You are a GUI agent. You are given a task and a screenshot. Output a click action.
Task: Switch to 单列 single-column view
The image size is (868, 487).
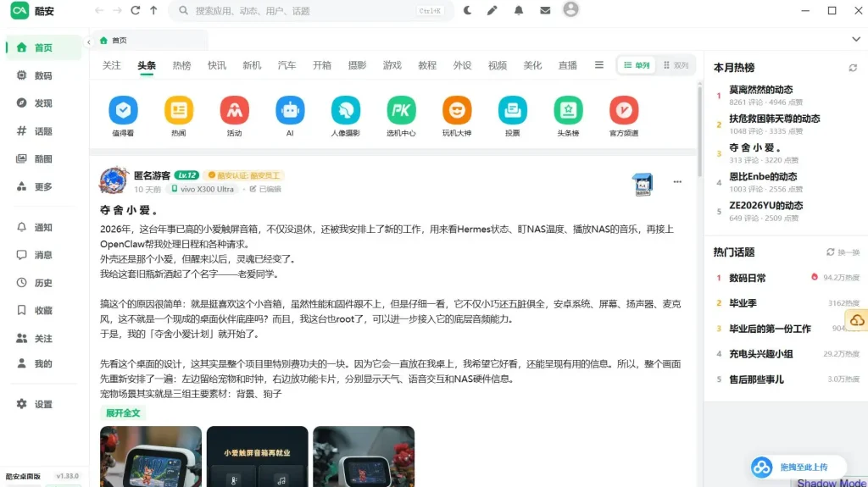637,65
